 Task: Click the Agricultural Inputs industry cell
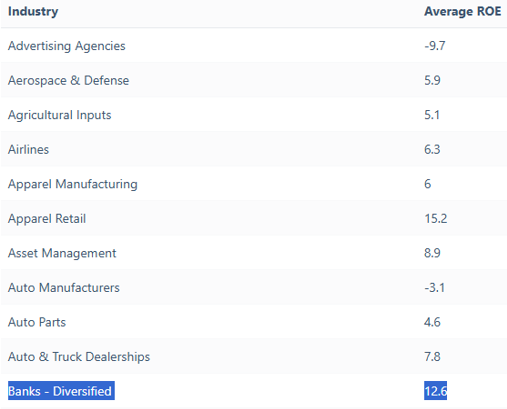(60, 115)
